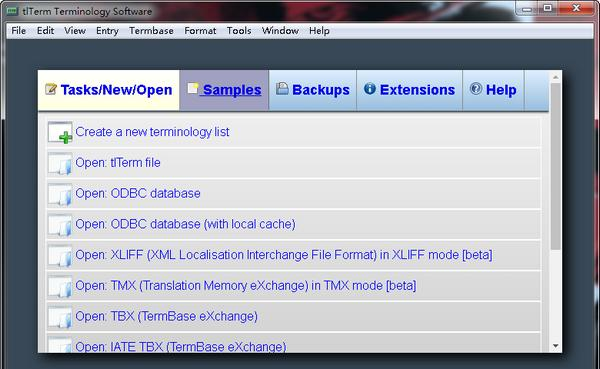The height and width of the screenshot is (369, 600).
Task: Maximize the tlTerm window
Action: pos(548,8)
